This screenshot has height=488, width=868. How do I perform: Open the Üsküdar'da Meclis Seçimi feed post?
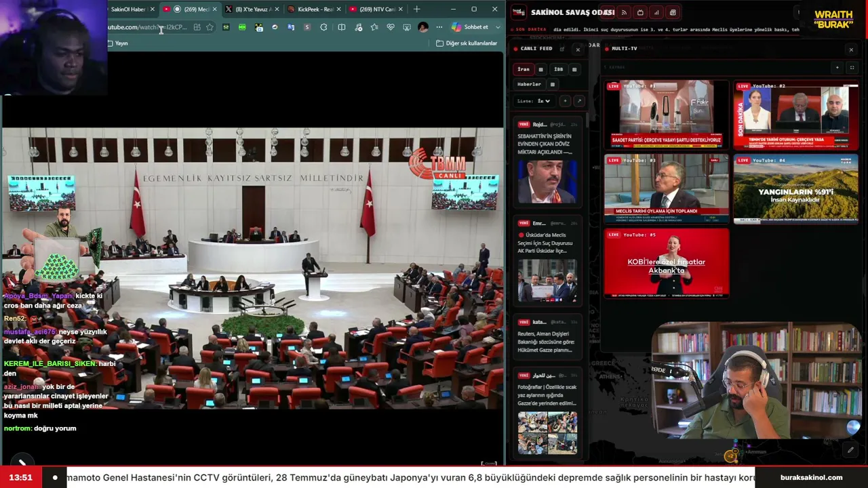(547, 261)
